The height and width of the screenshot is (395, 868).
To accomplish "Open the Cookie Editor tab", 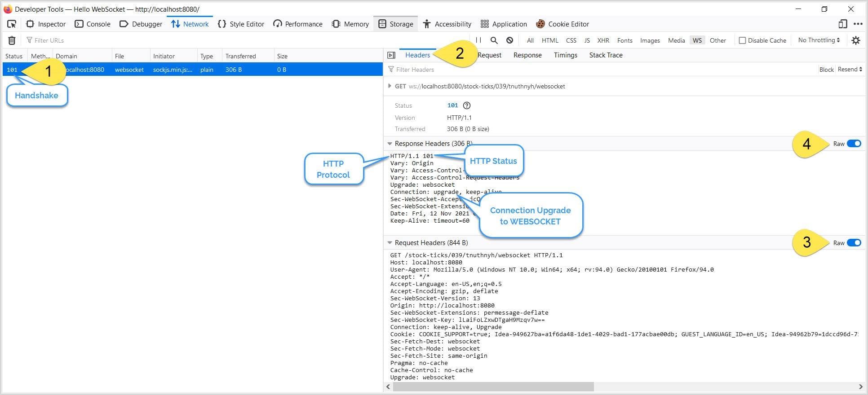I will tap(562, 24).
